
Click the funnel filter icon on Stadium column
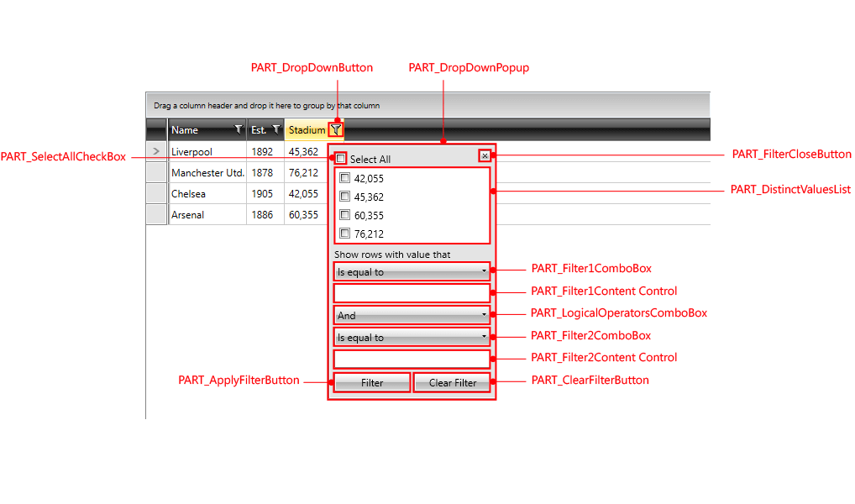click(336, 129)
